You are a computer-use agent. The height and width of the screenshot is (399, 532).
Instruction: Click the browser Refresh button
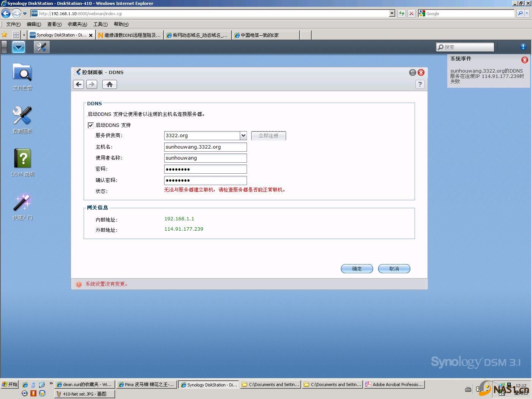[402, 13]
